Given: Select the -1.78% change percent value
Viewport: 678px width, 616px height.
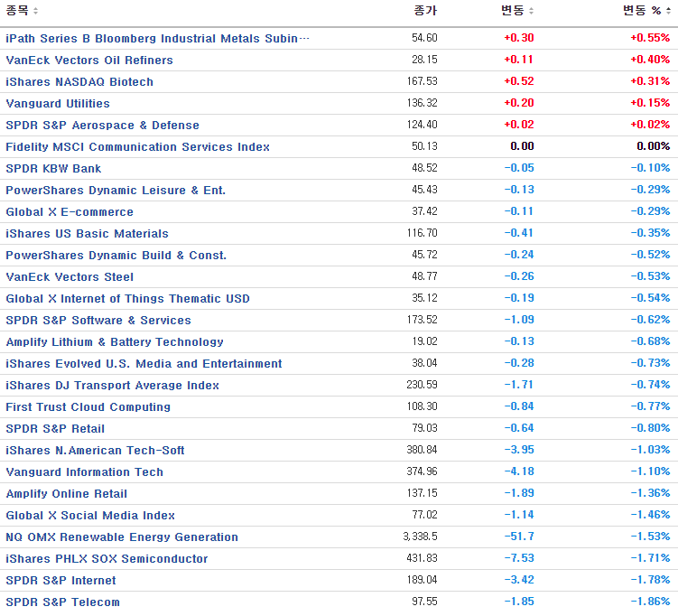Looking at the screenshot, I should pos(650,580).
